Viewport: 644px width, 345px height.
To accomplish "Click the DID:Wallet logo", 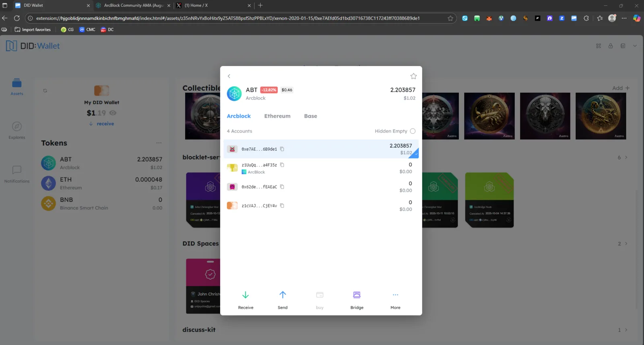I will (x=33, y=46).
